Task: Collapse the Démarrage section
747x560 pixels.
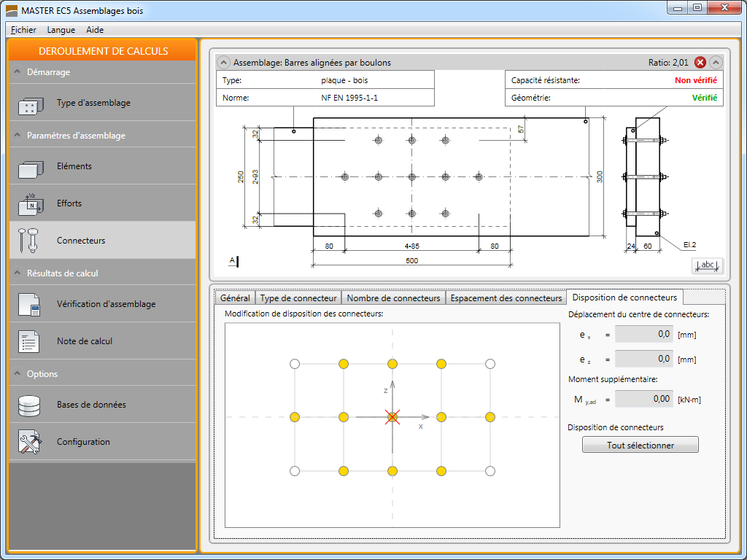Action: [18, 72]
